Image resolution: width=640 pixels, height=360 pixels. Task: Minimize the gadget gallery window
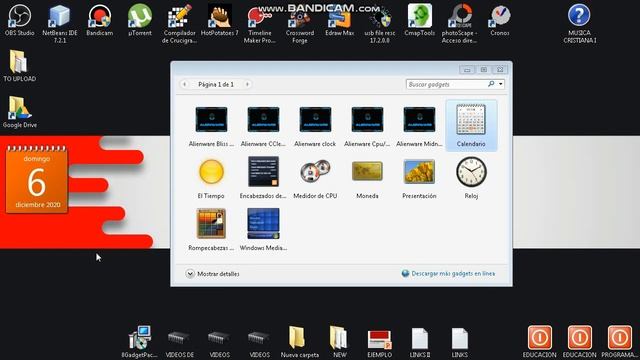click(467, 69)
